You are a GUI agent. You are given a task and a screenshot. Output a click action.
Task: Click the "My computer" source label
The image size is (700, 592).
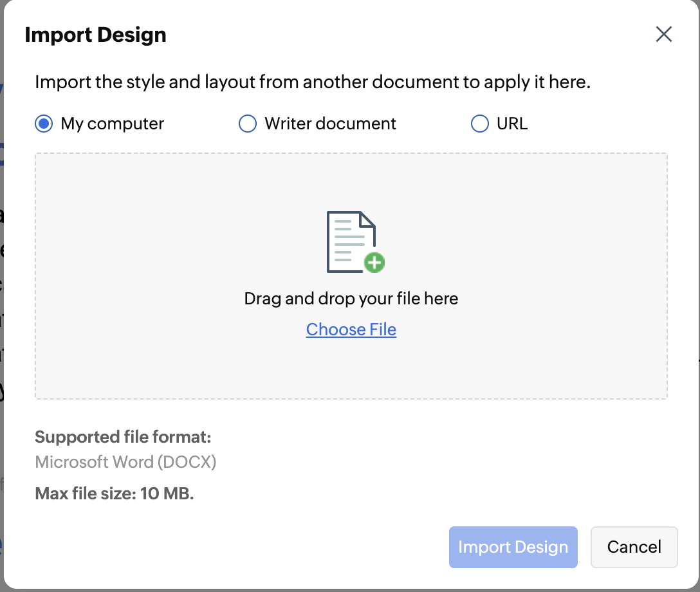click(x=113, y=124)
